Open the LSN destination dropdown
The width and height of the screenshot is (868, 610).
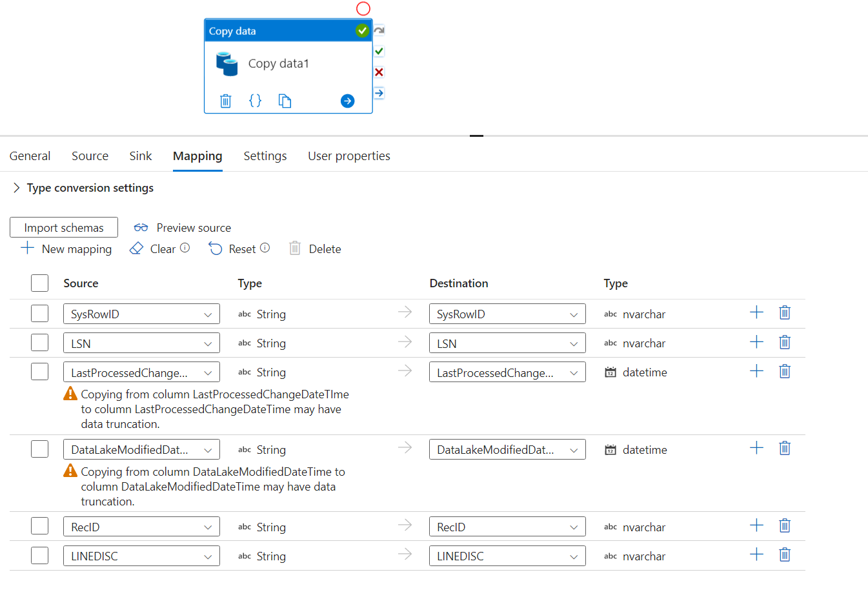[x=507, y=343]
